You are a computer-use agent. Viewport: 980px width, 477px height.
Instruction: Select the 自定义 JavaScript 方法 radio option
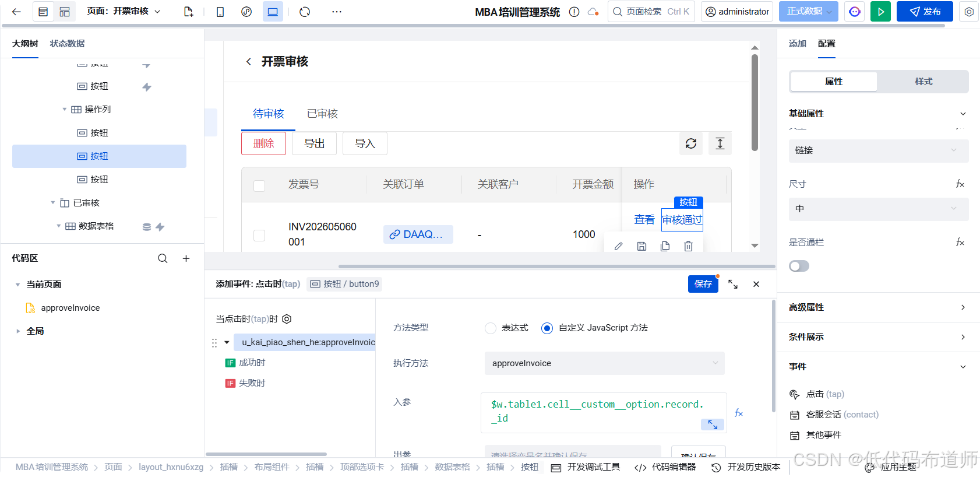(547, 328)
